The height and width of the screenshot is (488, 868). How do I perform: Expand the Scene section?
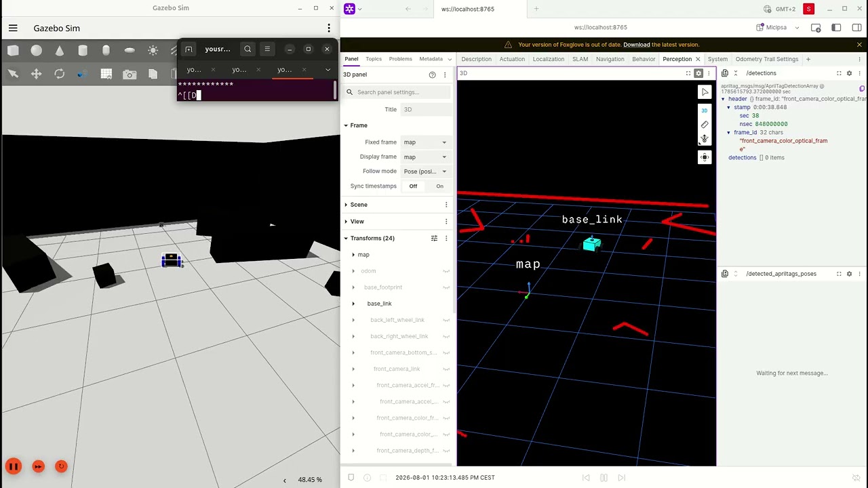pos(346,205)
